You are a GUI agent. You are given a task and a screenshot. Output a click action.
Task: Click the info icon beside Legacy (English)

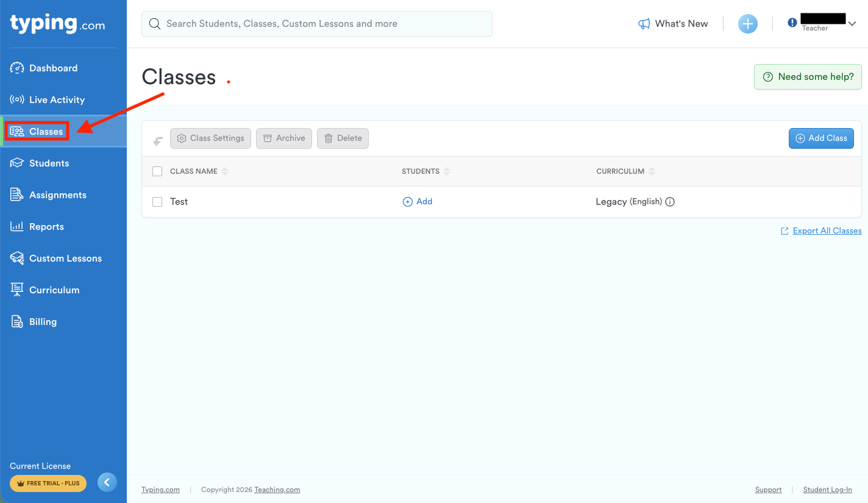click(x=670, y=202)
